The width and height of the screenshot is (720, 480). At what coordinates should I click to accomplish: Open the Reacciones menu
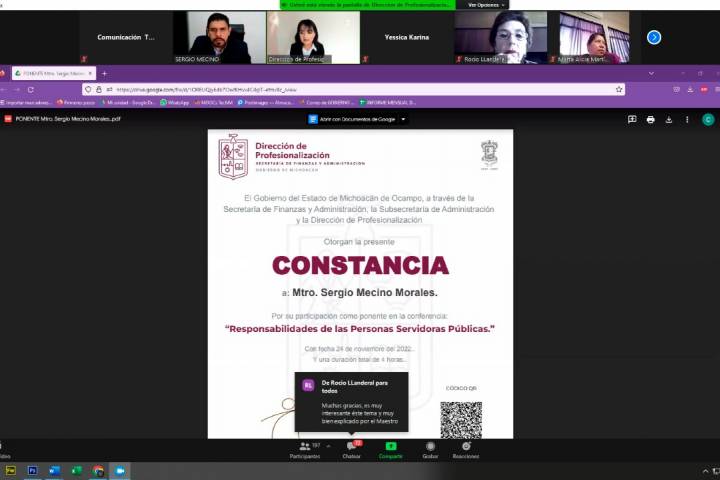(465, 448)
